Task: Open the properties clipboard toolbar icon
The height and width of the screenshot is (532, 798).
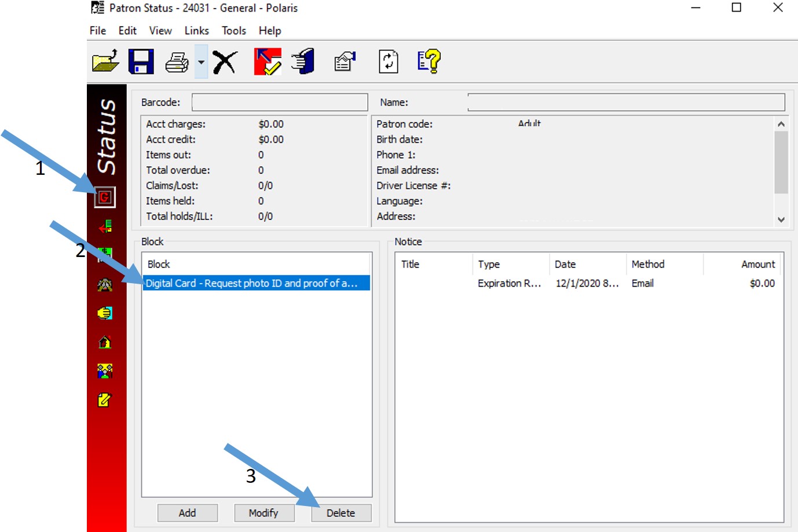Action: pos(345,61)
